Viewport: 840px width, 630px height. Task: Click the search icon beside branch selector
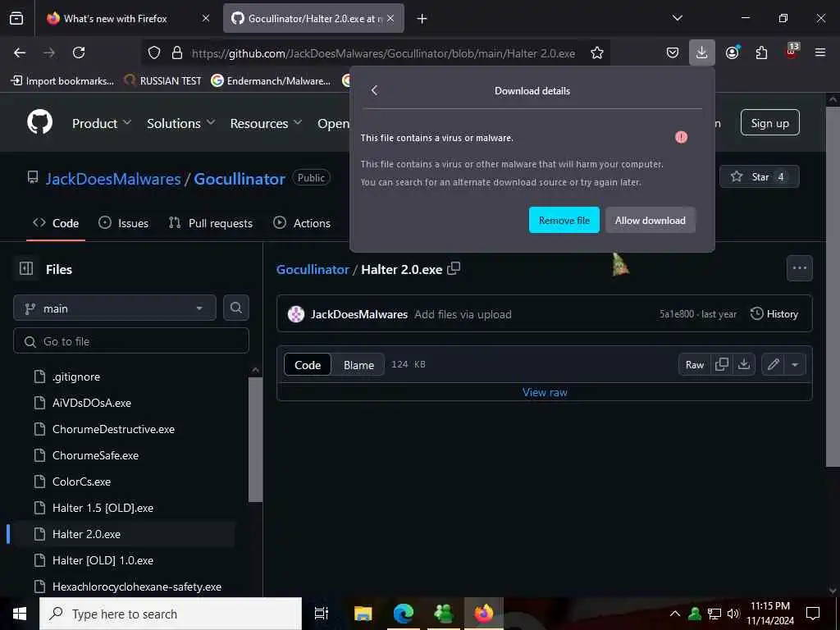[x=235, y=308]
